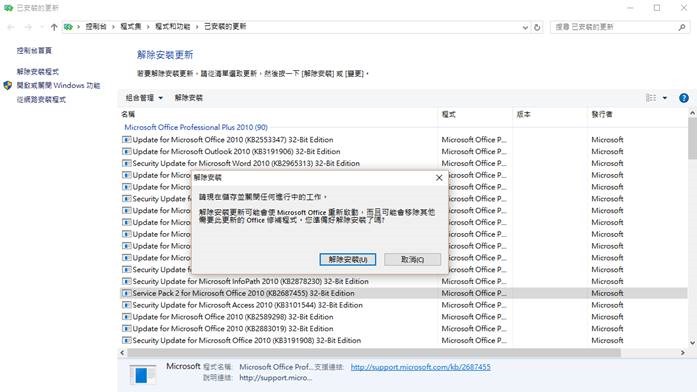This screenshot has width=697, height=392.
Task: Click the shield icon beside Windows 功能
Action: (x=8, y=85)
